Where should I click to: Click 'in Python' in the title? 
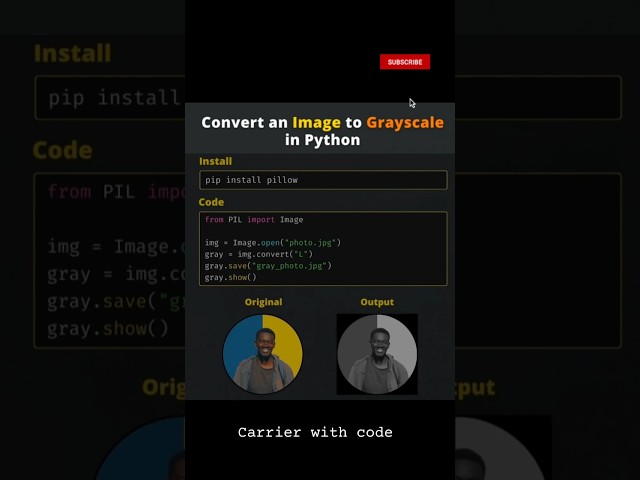click(x=322, y=140)
